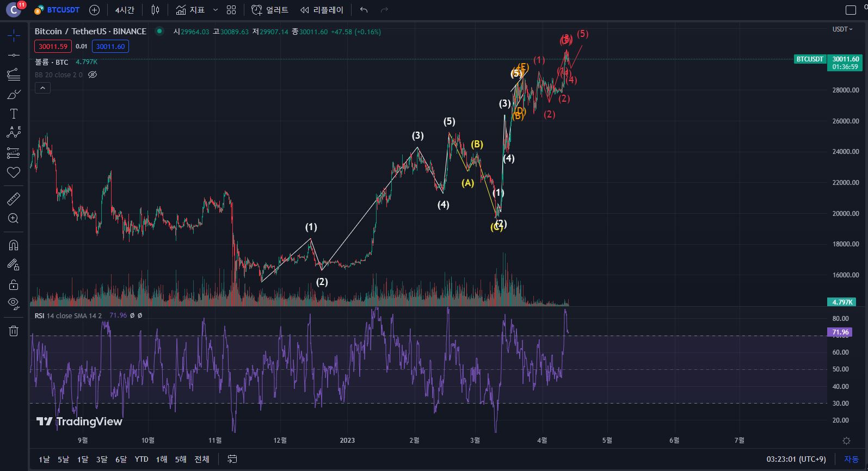Expand the indicators favorites dropdown arrow
This screenshot has height=471, width=868.
tap(216, 10)
